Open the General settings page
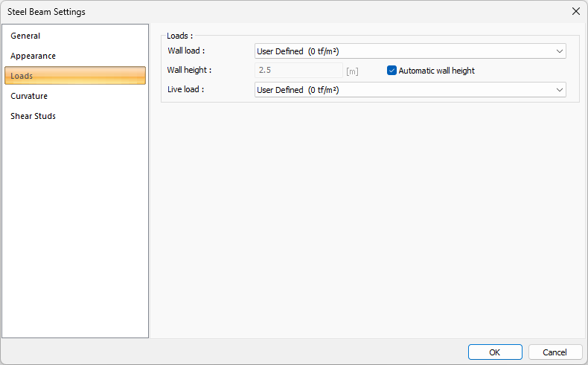This screenshot has height=365, width=588. 25,36
